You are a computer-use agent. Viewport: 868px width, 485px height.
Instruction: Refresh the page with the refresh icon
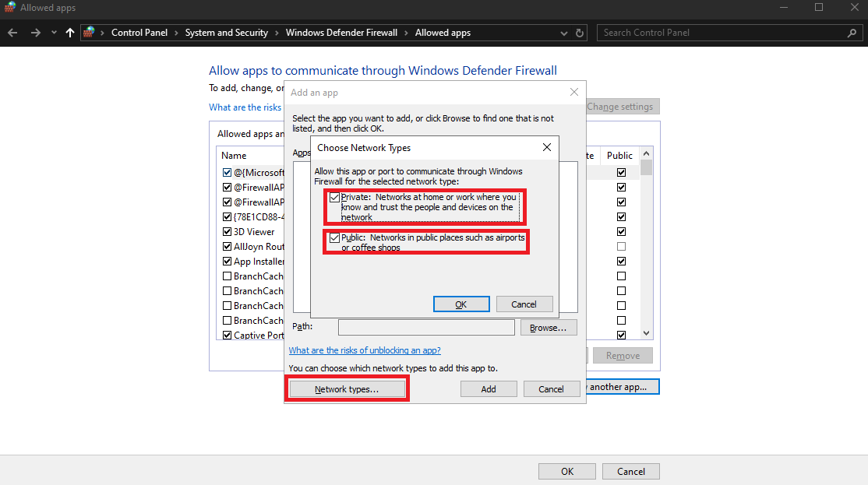click(x=580, y=32)
